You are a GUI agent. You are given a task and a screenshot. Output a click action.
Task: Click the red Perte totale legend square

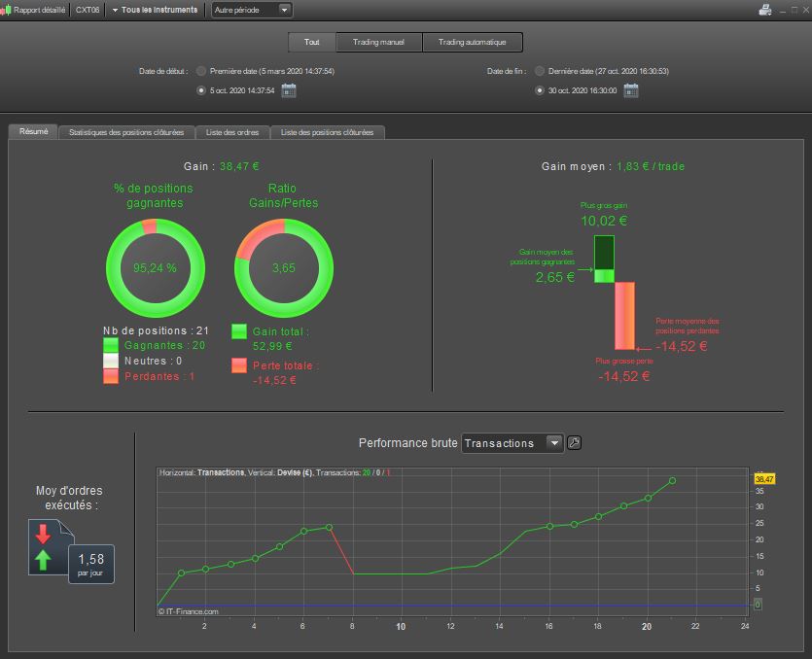(x=238, y=365)
